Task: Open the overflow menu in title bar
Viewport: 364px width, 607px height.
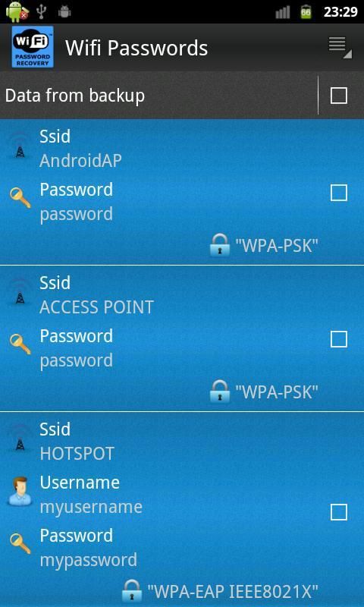Action: click(x=340, y=48)
